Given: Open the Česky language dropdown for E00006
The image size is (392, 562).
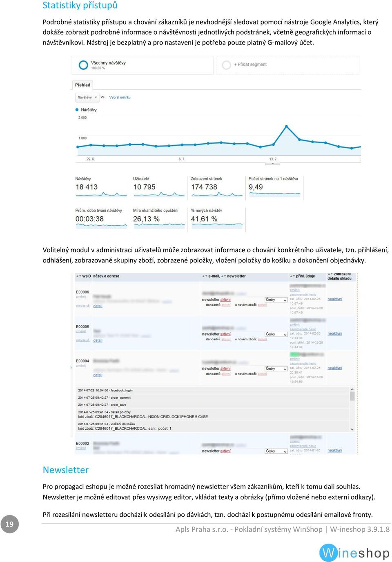Looking at the screenshot, I should pyautogui.click(x=276, y=300).
